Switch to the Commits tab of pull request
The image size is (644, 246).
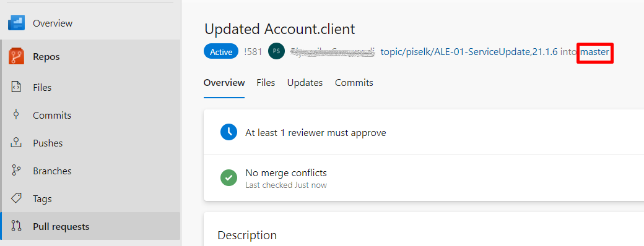coord(354,83)
